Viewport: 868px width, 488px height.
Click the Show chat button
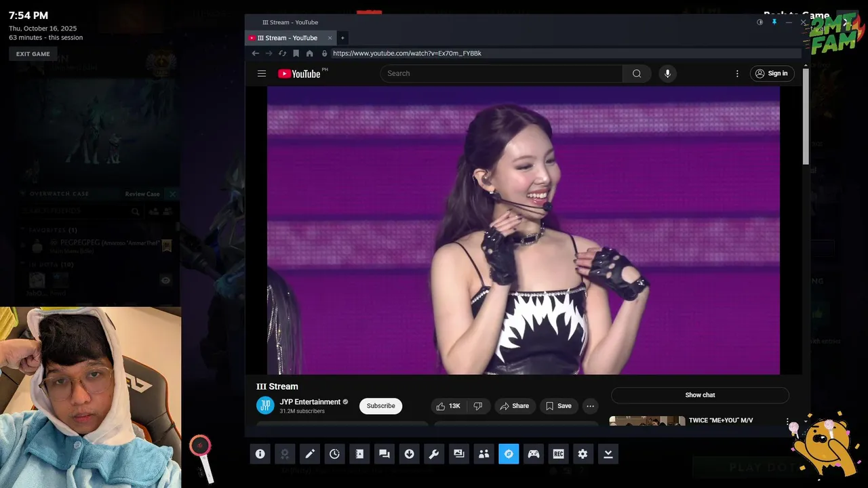[700, 395]
